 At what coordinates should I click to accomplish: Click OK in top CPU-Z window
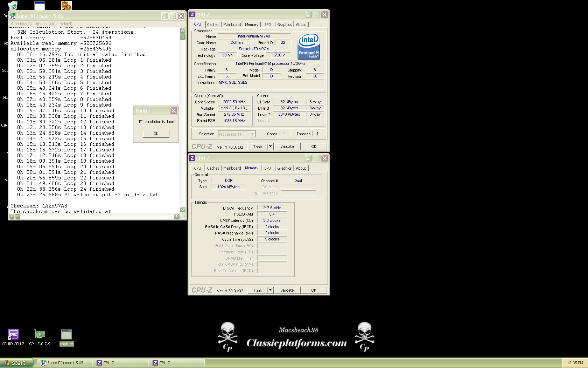(x=314, y=146)
